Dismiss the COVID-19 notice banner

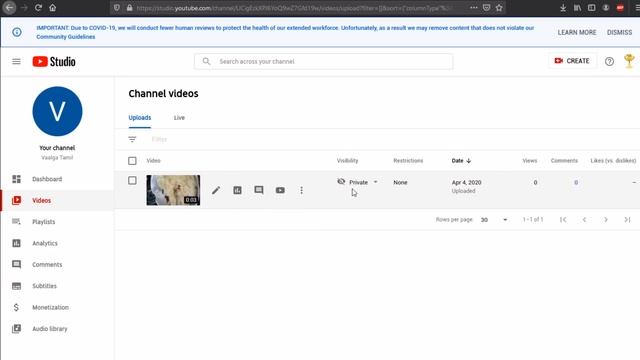point(619,32)
